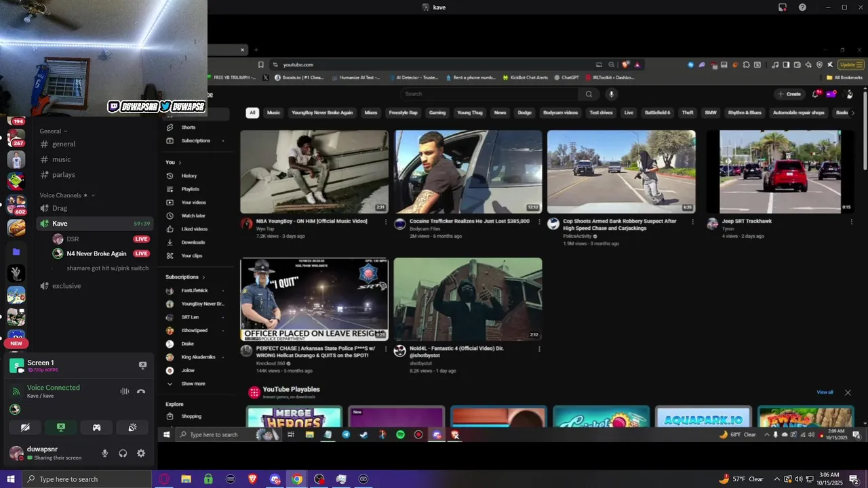868x488 pixels.
Task: Open options menu for PERFECT CHASE video
Action: (x=385, y=349)
